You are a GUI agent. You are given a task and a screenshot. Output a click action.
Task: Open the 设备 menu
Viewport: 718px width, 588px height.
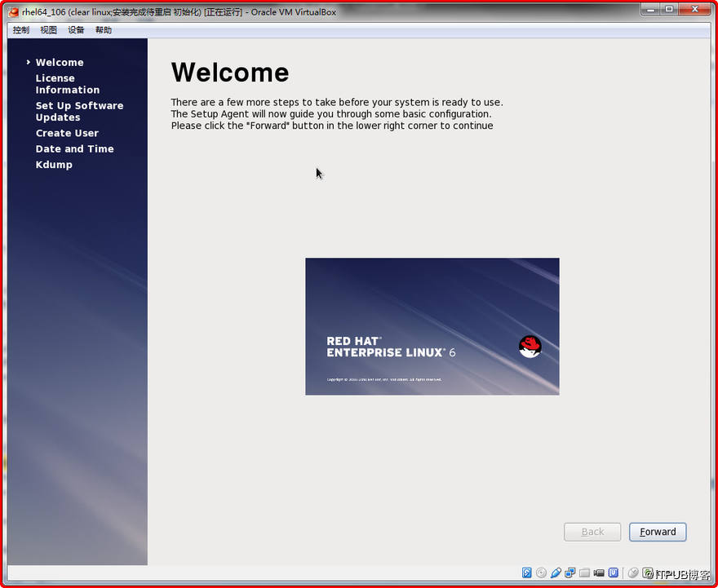point(76,30)
